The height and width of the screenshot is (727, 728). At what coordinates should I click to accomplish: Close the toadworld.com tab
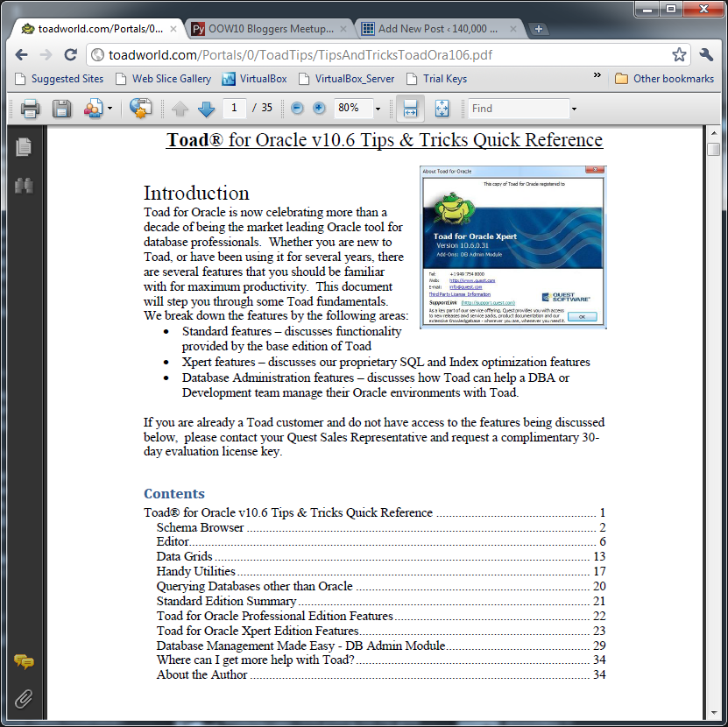pyautogui.click(x=173, y=29)
